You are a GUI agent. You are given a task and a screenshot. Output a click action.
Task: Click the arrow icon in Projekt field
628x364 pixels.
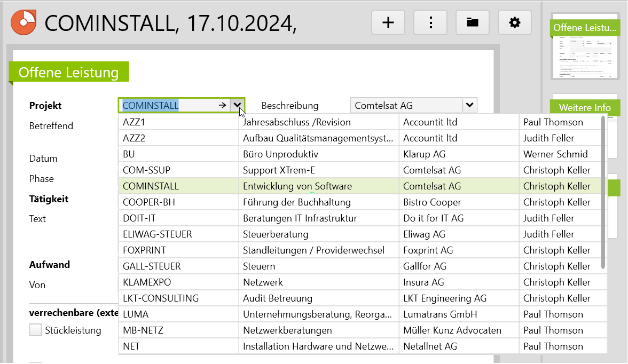coord(222,106)
